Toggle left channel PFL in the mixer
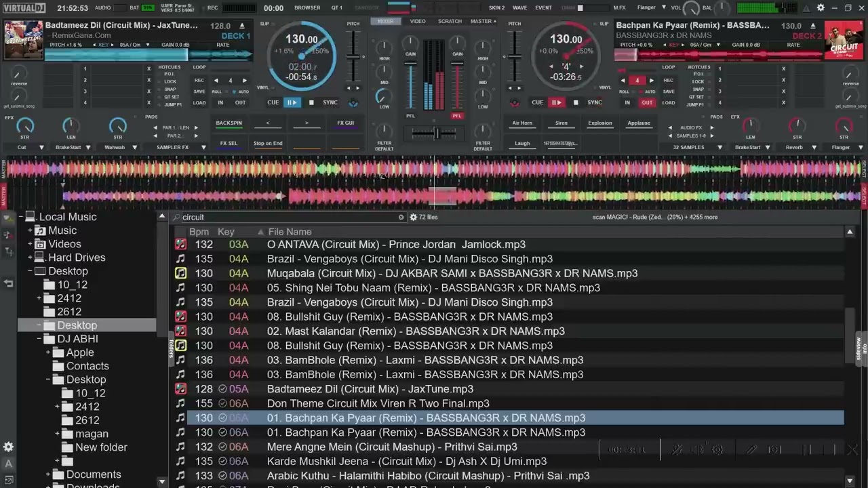The width and height of the screenshot is (868, 488). (410, 116)
